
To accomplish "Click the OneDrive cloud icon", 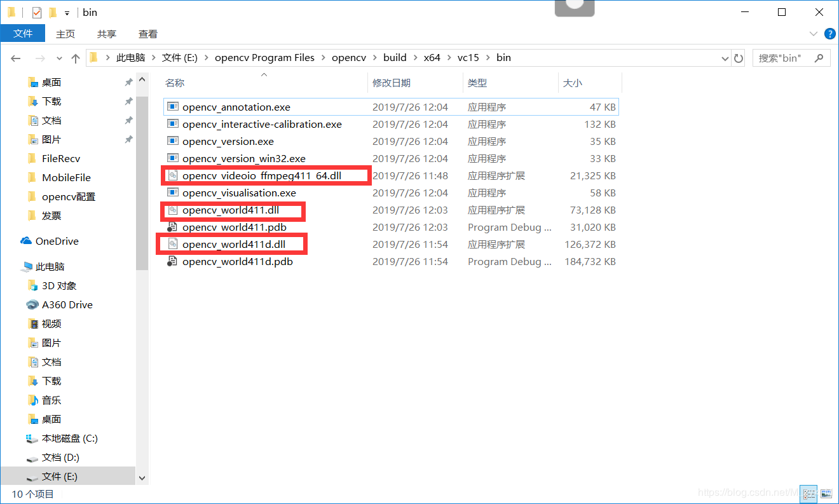I will click(26, 241).
